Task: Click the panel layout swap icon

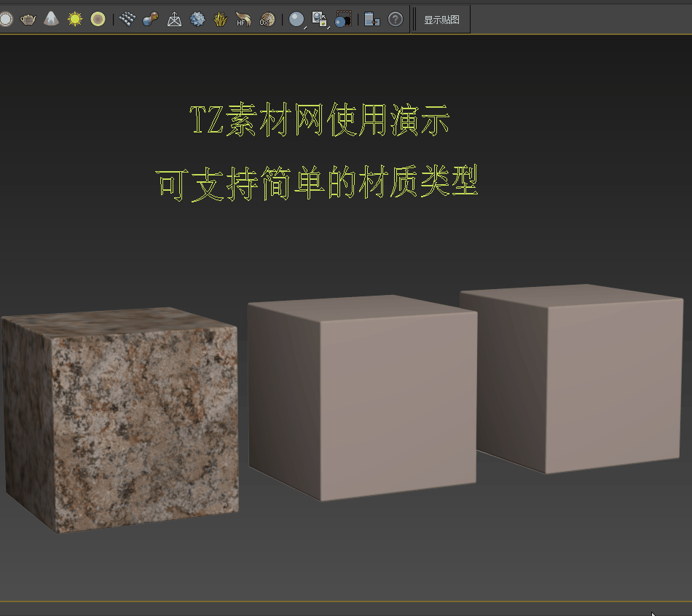Action: coord(371,20)
